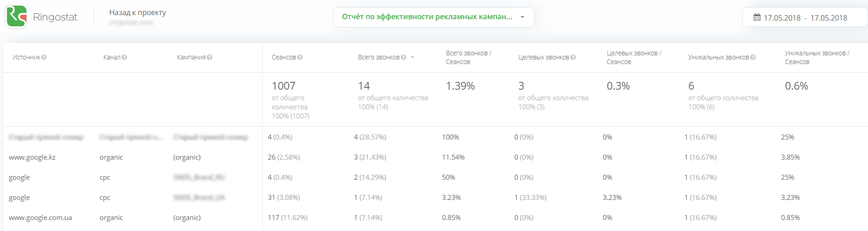
Task: Click help icon next to Источник
Action: [x=44, y=58]
